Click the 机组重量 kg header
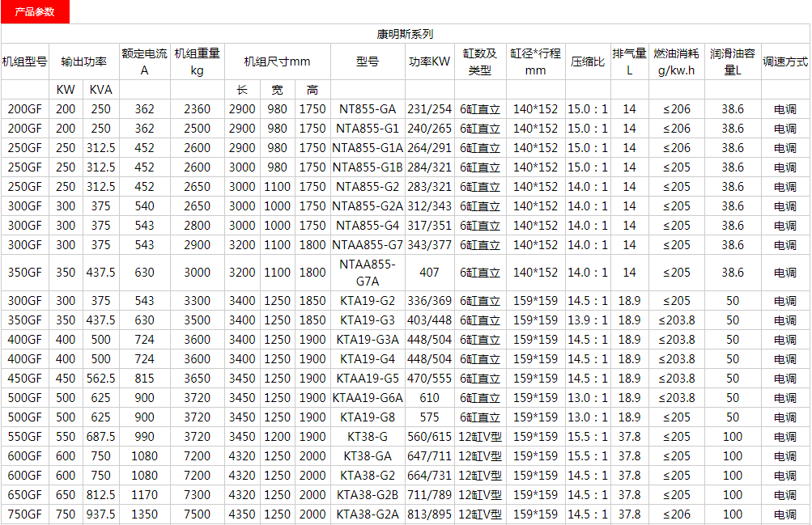Viewport: 812px width, 525px height. click(198, 61)
